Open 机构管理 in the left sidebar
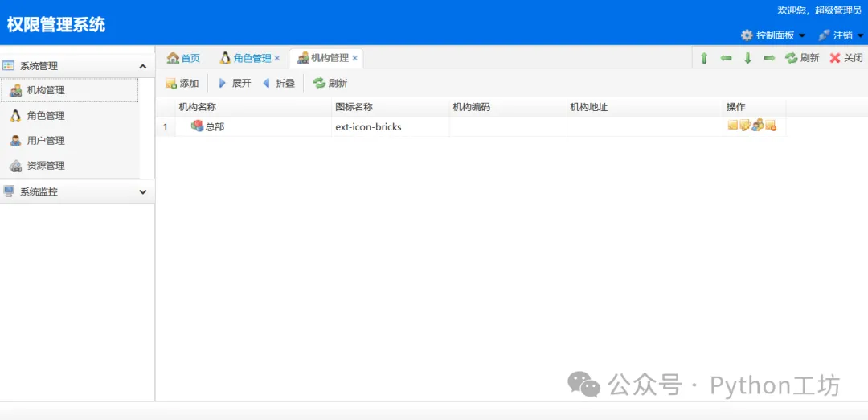Image resolution: width=868 pixels, height=420 pixels. (70, 90)
